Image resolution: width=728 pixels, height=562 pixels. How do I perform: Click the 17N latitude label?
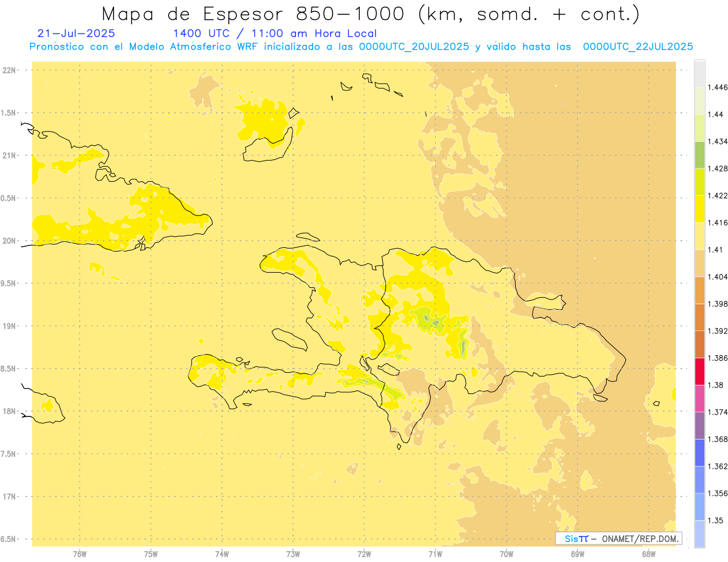click(x=9, y=497)
